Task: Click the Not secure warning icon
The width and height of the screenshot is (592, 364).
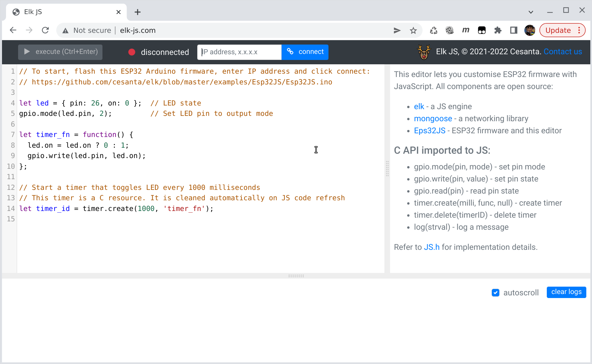Action: (66, 30)
